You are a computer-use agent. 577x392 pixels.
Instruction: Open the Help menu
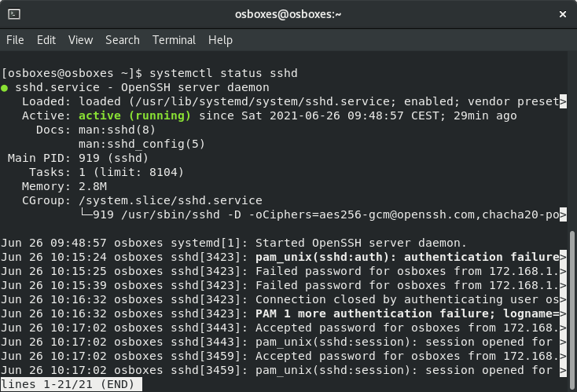(220, 40)
